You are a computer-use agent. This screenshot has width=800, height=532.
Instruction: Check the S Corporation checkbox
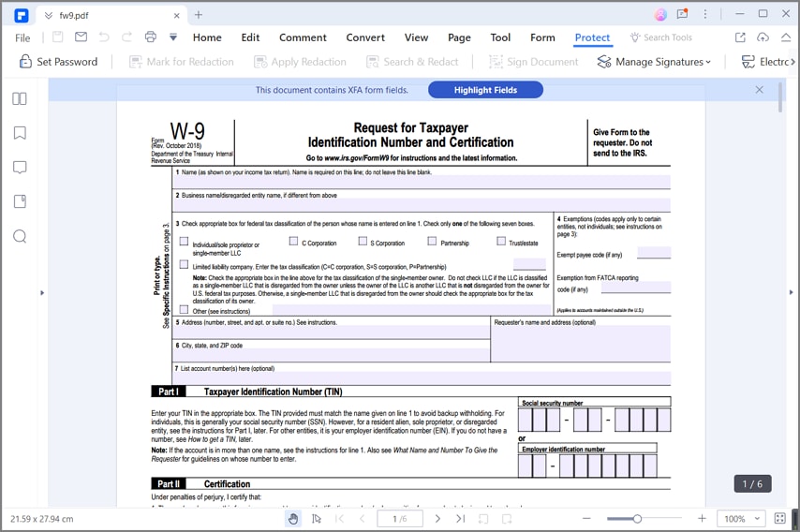[363, 241]
